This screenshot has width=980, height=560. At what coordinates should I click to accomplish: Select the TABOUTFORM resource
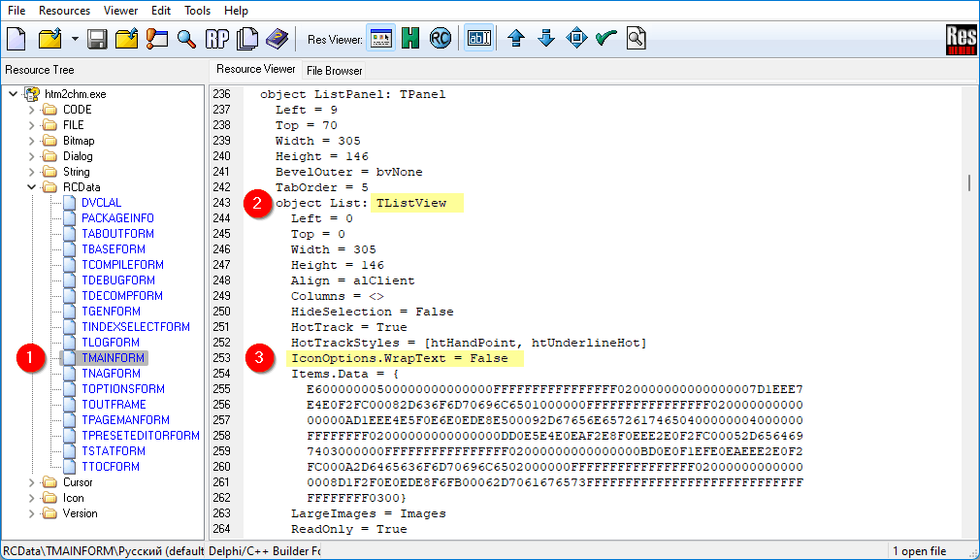[x=117, y=234]
